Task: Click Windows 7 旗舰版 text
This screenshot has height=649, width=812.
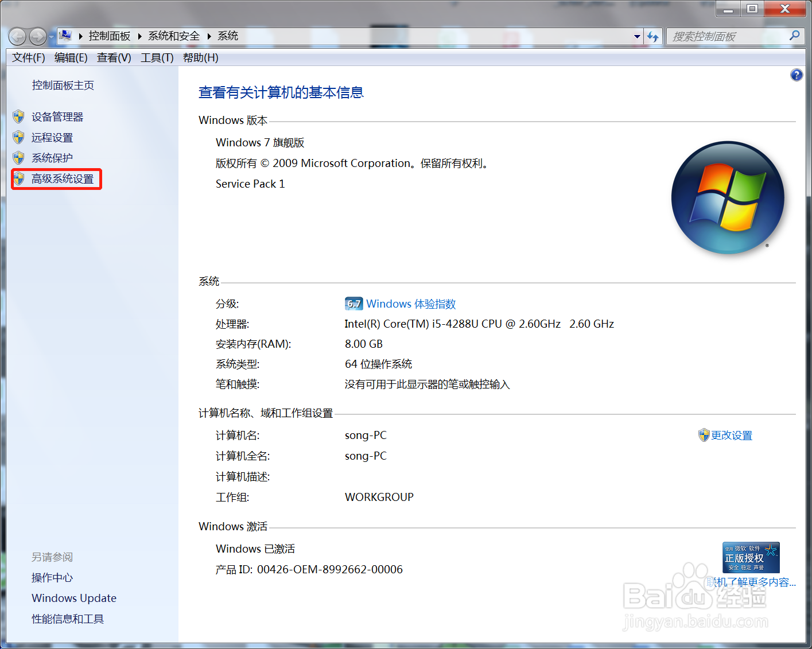Action: [x=260, y=142]
